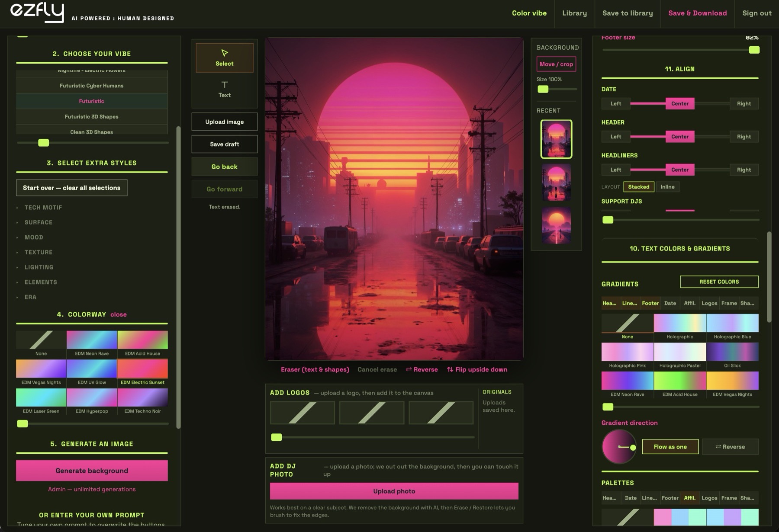The height and width of the screenshot is (532, 779).
Task: Align Headliners to Left
Action: [x=615, y=170]
